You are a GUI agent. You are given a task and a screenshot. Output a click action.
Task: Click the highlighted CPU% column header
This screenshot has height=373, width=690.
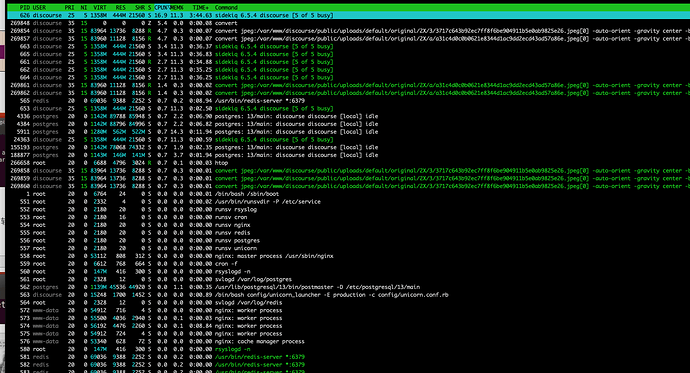(161, 7)
